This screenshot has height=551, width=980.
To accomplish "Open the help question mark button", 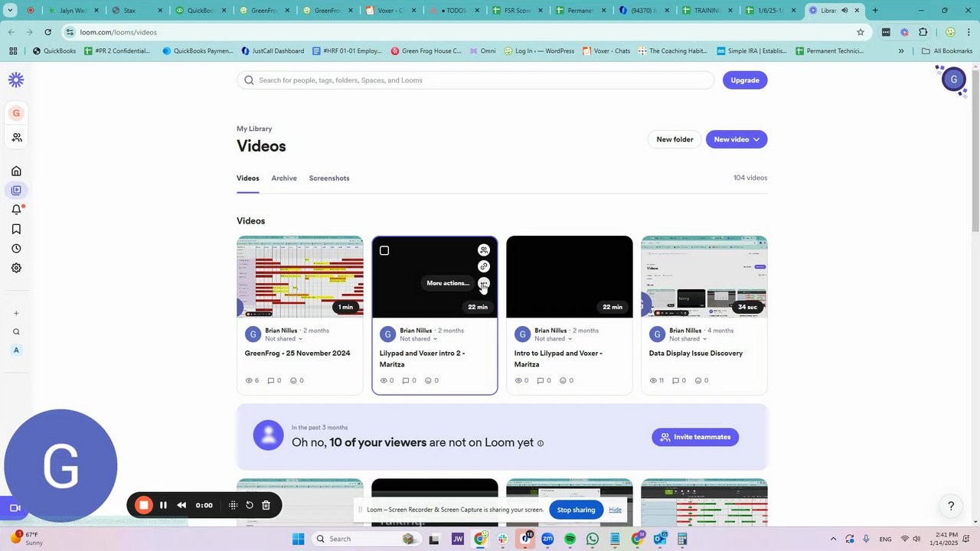I will [951, 506].
